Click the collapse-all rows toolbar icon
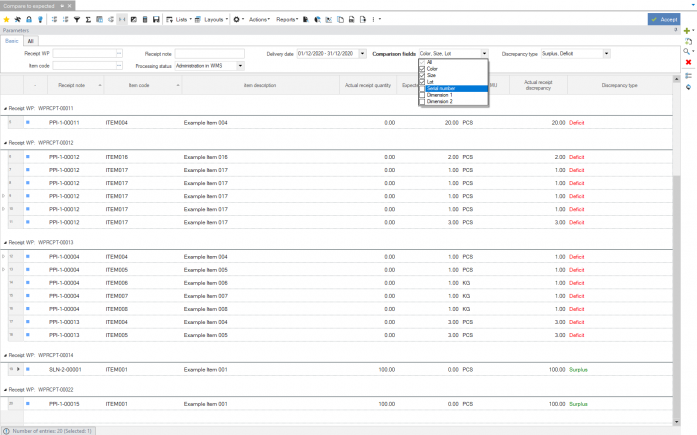The height and width of the screenshot is (435, 697). [65, 20]
